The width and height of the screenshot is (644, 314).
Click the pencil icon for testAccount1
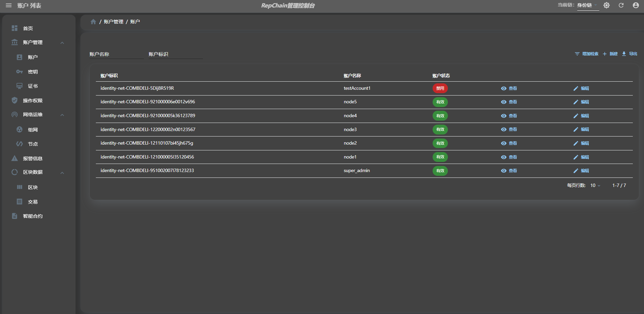point(576,88)
